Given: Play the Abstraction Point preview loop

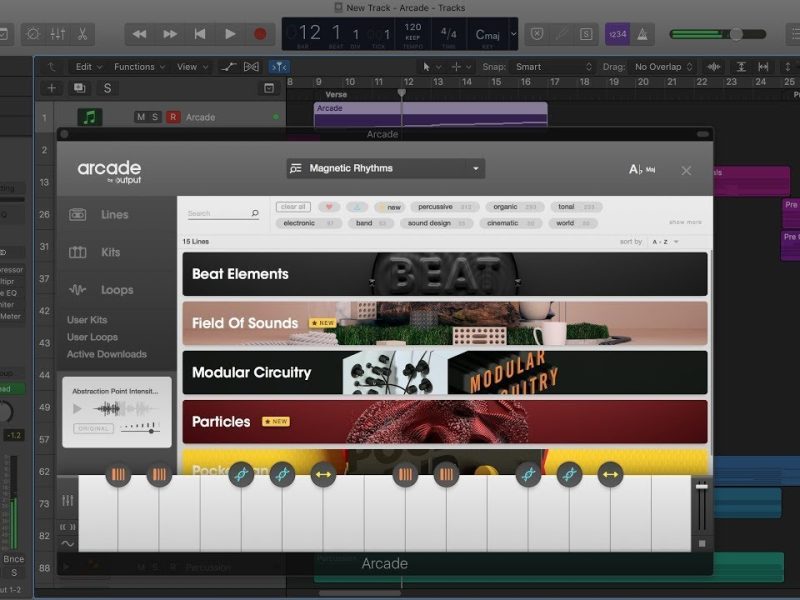Looking at the screenshot, I should tap(77, 409).
